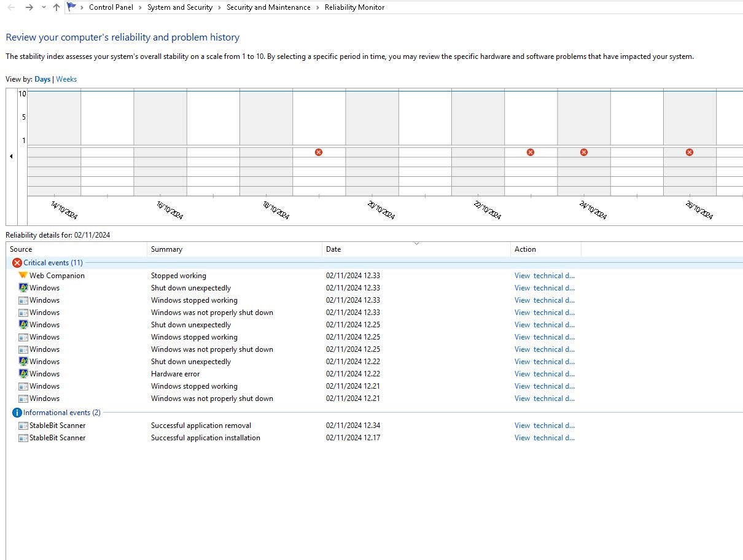The height and width of the screenshot is (560, 743).
Task: Select the 22/10/2024 column in chart
Action: (x=478, y=142)
